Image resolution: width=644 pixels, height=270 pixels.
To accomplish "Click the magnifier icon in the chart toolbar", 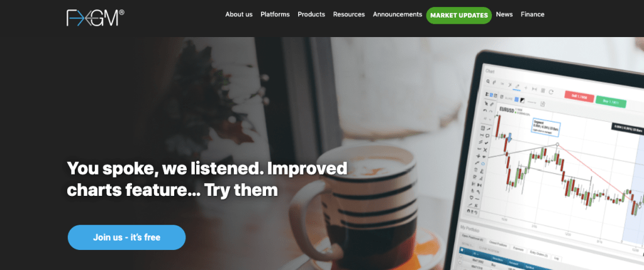I will (x=488, y=82).
